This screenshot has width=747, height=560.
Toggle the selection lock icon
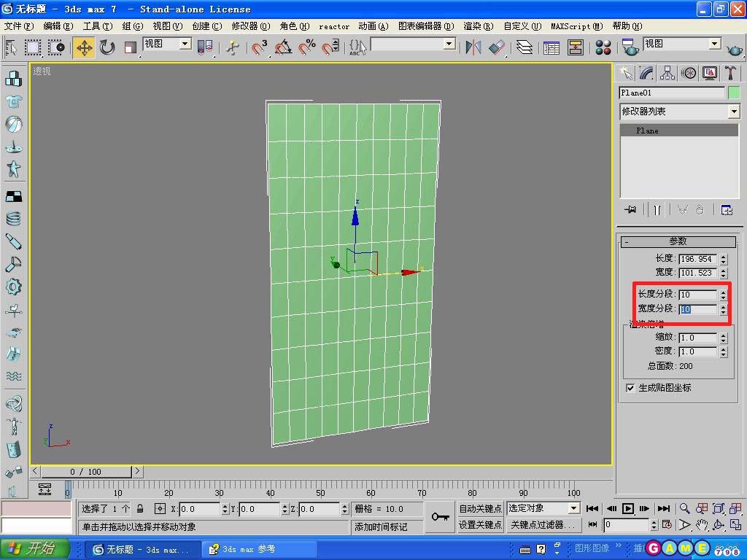140,509
